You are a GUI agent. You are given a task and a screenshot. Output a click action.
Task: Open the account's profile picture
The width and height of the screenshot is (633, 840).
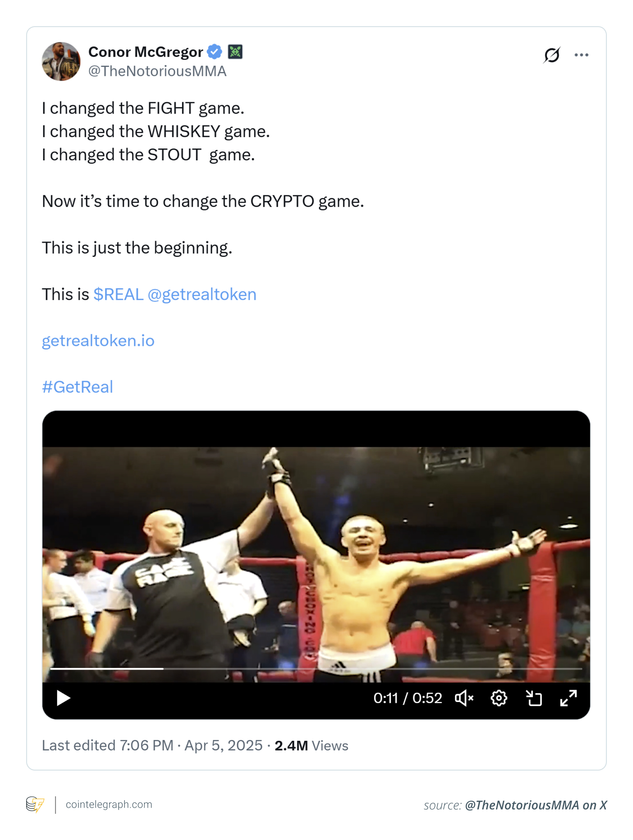(x=61, y=62)
